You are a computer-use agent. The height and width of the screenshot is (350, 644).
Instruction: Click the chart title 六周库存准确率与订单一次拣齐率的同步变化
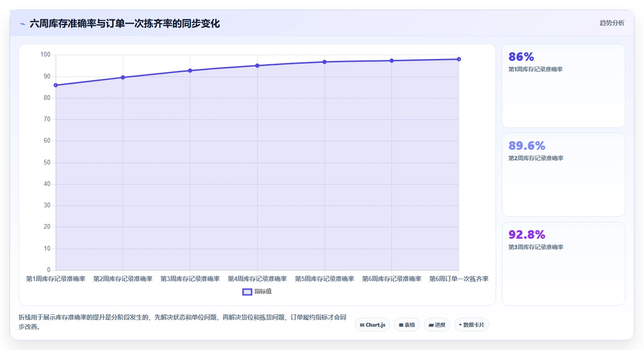click(x=125, y=24)
